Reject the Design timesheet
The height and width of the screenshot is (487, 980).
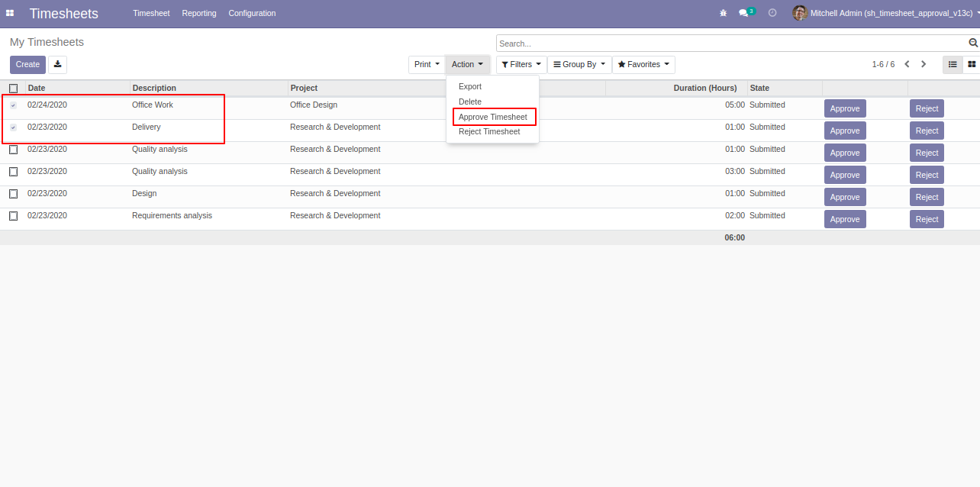pos(927,197)
